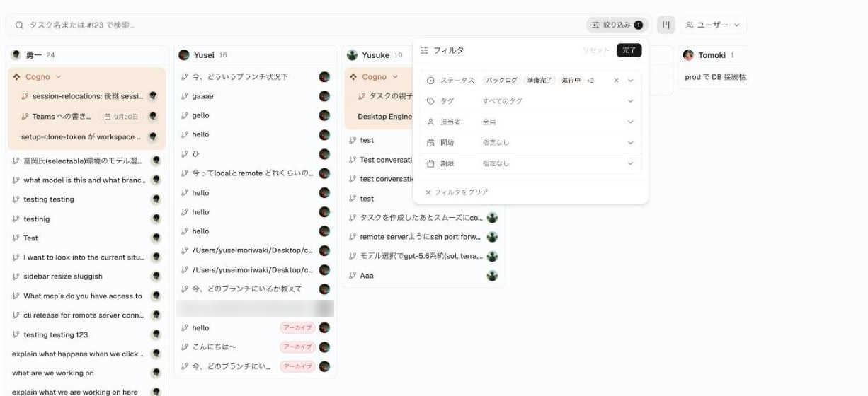Viewport: 868px width, 396px height.
Task: Click assignee avatar on 'Aaa' row
Action: 492,276
